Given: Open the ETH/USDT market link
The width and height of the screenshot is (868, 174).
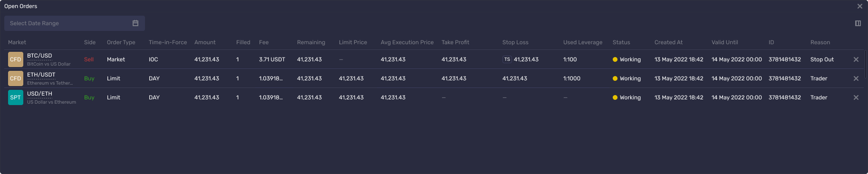Looking at the screenshot, I should click(x=41, y=75).
